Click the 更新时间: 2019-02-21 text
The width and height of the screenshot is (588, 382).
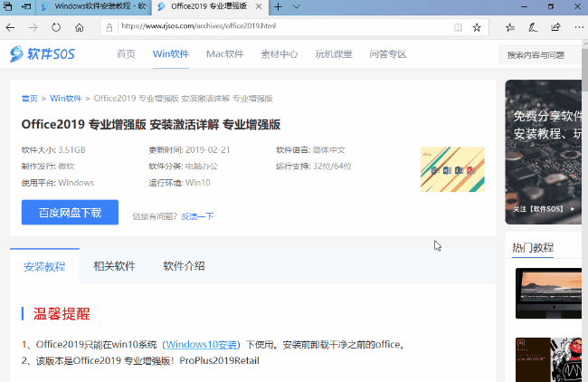pos(189,150)
